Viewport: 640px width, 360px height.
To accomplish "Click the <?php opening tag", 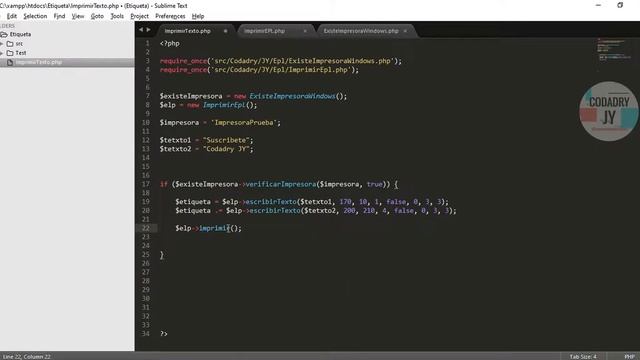I will (x=169, y=43).
